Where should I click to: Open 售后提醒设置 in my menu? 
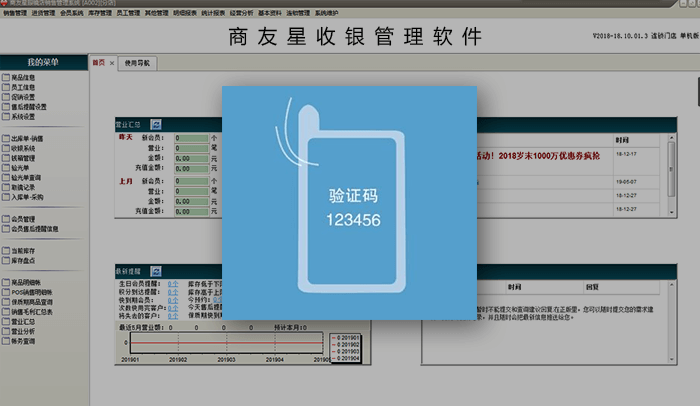click(x=24, y=107)
